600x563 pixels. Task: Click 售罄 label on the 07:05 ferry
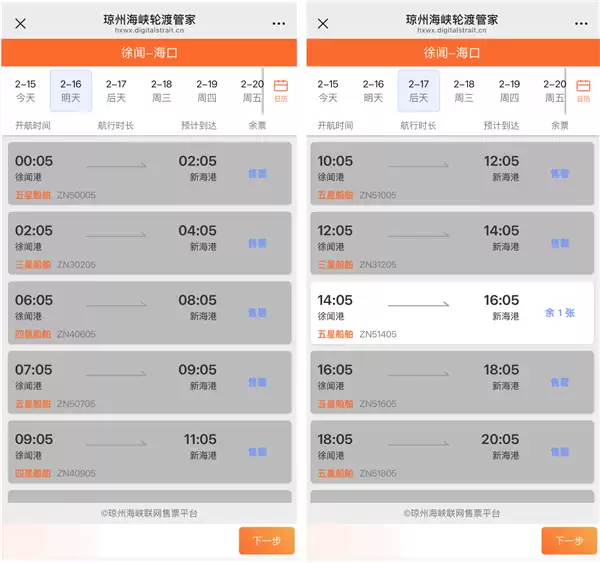coord(258,382)
